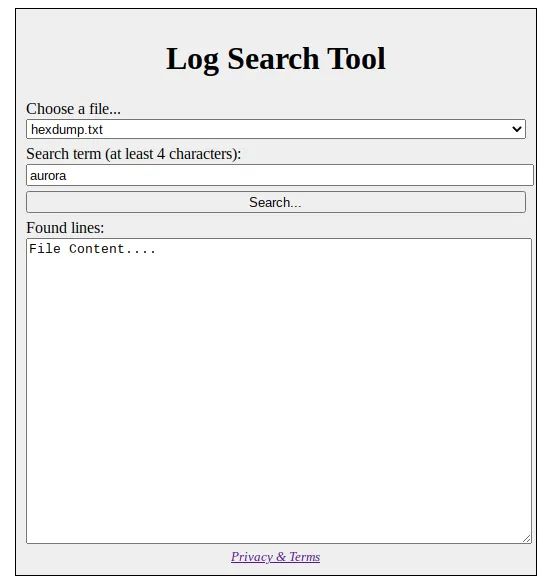Click the dropdown chevron arrow icon
The image size is (549, 583).
pyautogui.click(x=516, y=129)
